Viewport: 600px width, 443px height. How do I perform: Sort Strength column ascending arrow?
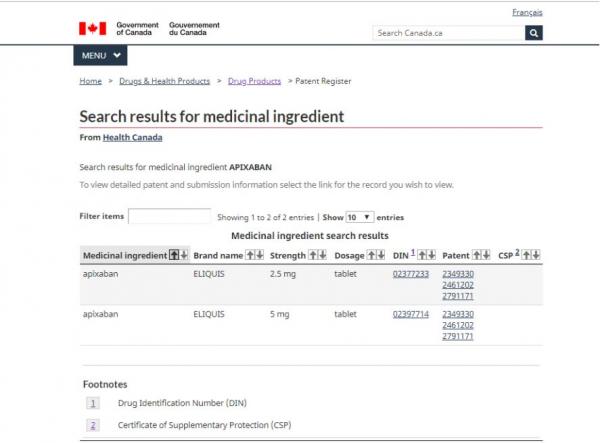point(313,255)
